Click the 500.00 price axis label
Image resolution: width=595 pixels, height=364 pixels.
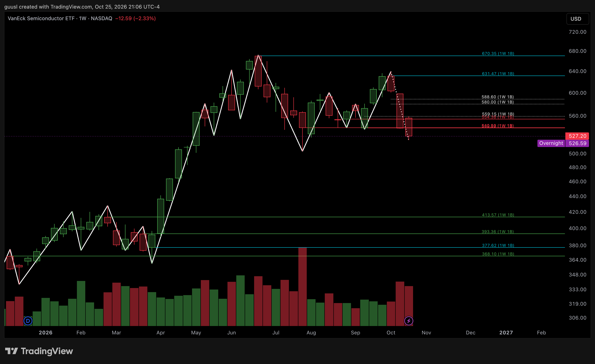[577, 154]
